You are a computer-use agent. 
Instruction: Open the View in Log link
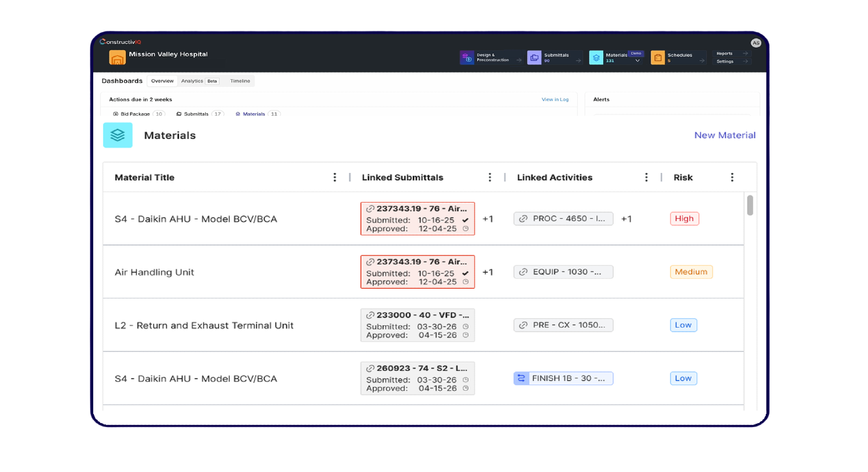555,100
